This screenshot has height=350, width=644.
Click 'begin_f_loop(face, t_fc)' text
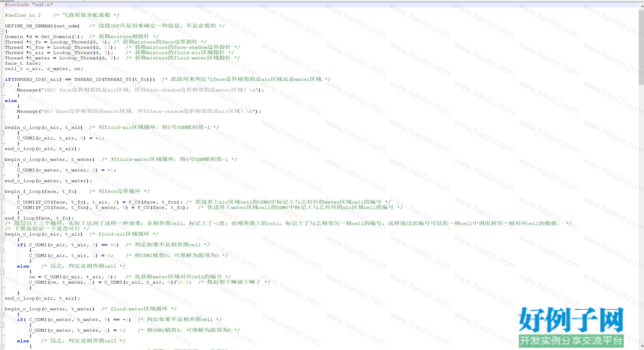point(41,192)
